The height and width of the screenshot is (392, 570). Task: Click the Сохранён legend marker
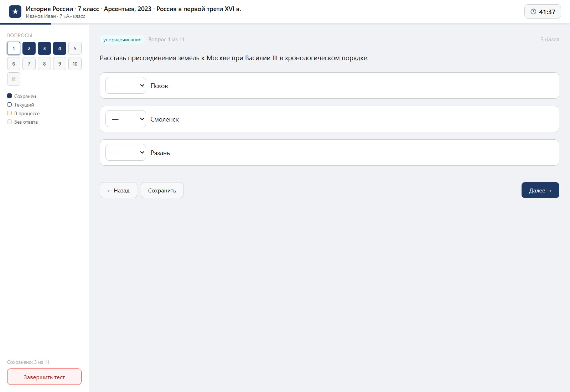10,96
